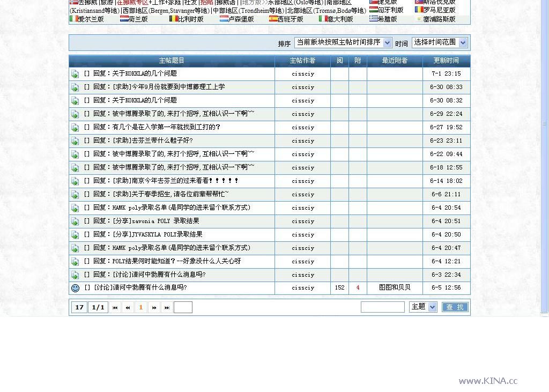Click the search keyword text field
Screen dimensions: 549x392
tap(382, 307)
